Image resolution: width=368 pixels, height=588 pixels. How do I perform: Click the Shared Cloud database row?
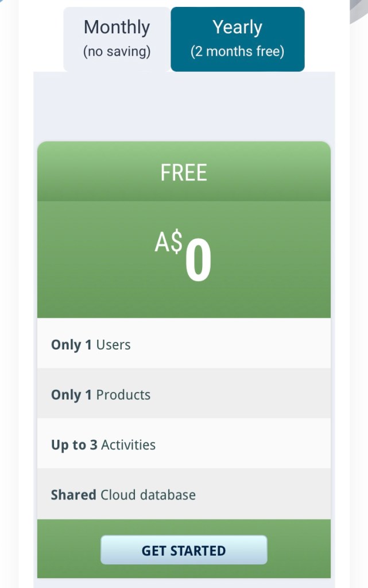click(x=184, y=495)
